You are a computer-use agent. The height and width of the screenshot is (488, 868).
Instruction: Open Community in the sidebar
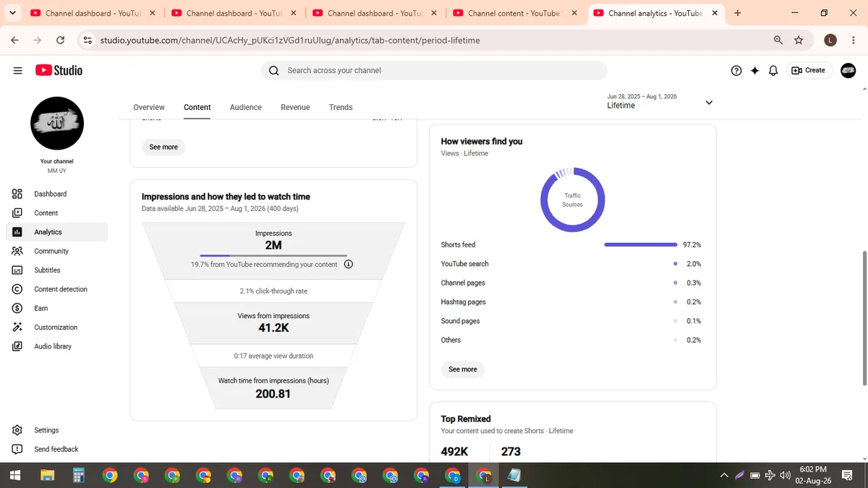[x=56, y=251]
